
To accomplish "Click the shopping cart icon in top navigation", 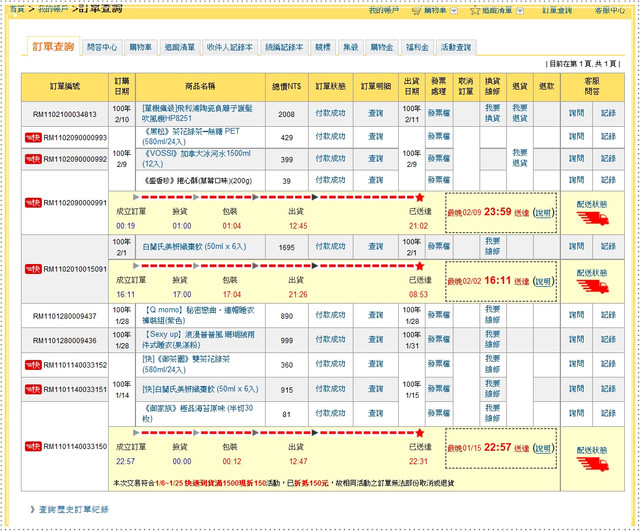I will (416, 11).
